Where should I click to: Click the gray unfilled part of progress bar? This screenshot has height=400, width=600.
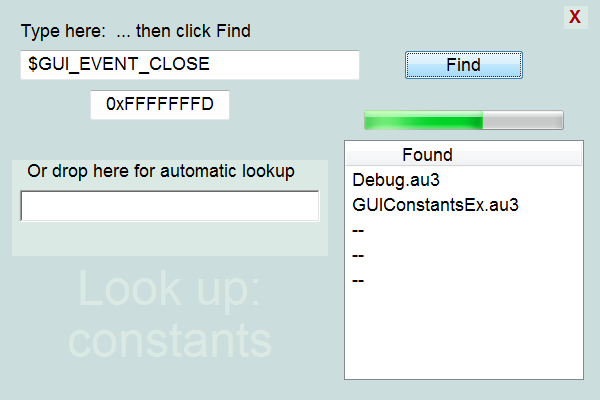(523, 121)
